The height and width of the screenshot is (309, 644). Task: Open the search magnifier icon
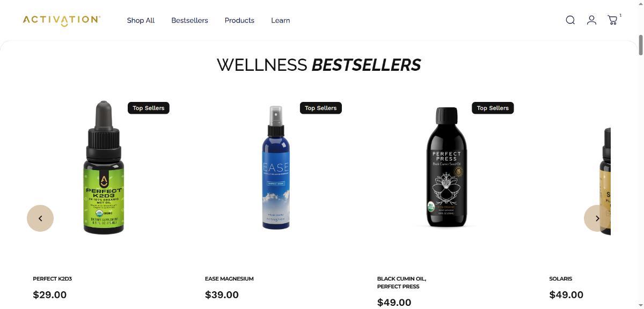click(570, 20)
